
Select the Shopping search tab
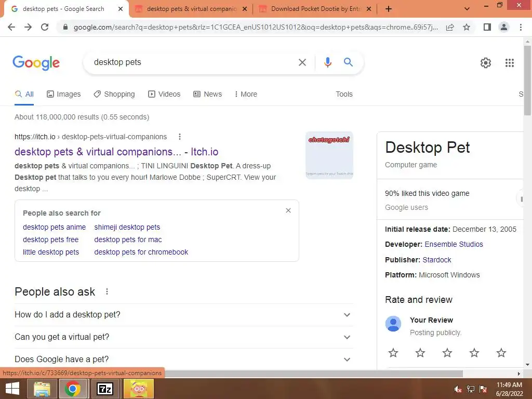click(114, 94)
